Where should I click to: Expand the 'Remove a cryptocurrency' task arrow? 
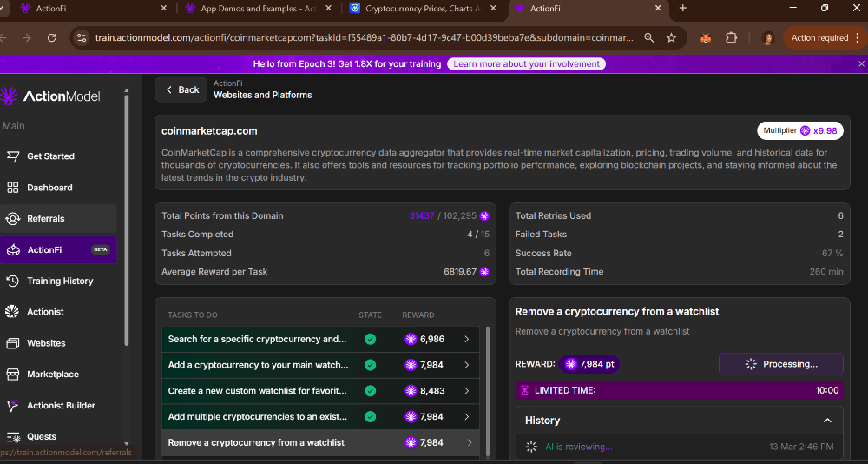pos(470,442)
